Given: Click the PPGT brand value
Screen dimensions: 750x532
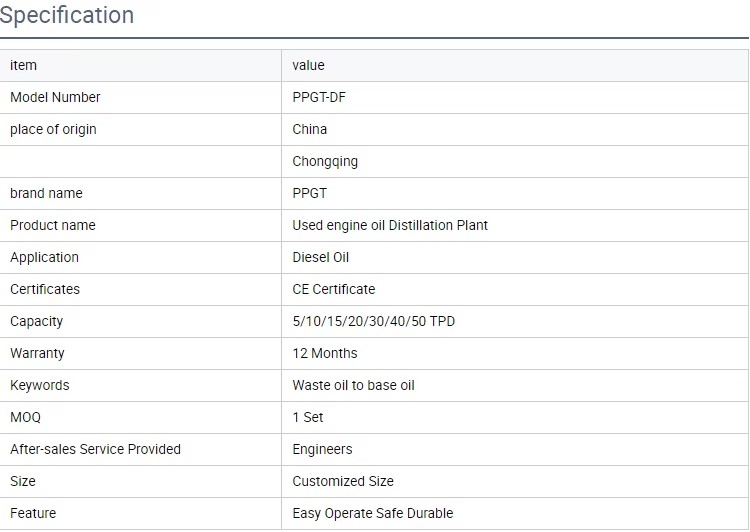Looking at the screenshot, I should coord(309,193).
